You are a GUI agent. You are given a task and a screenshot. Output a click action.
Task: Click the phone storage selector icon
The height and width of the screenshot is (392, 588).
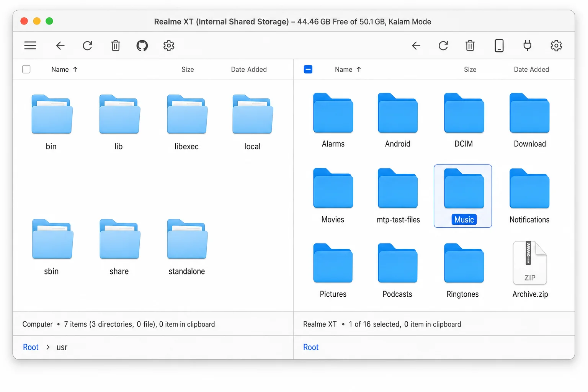499,46
